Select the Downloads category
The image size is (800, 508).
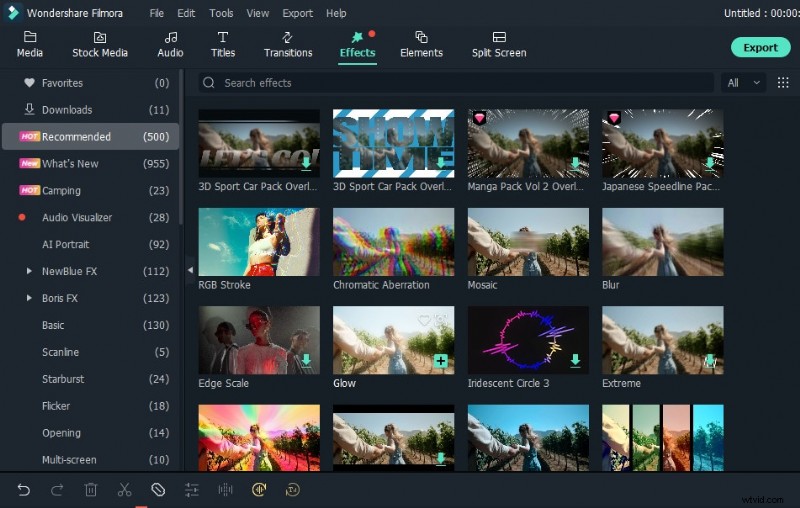point(90,110)
